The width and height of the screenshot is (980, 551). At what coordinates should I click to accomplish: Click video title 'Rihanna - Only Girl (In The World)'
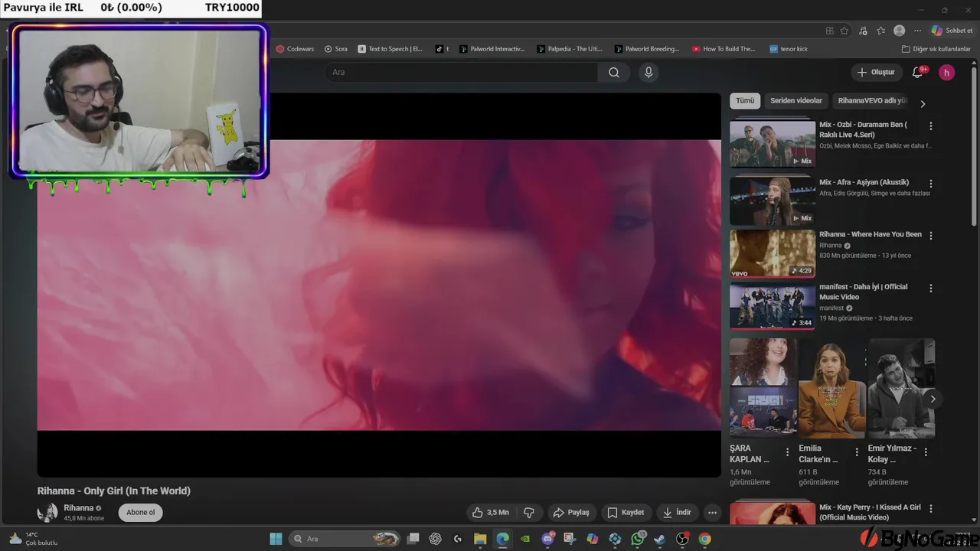[x=114, y=491]
